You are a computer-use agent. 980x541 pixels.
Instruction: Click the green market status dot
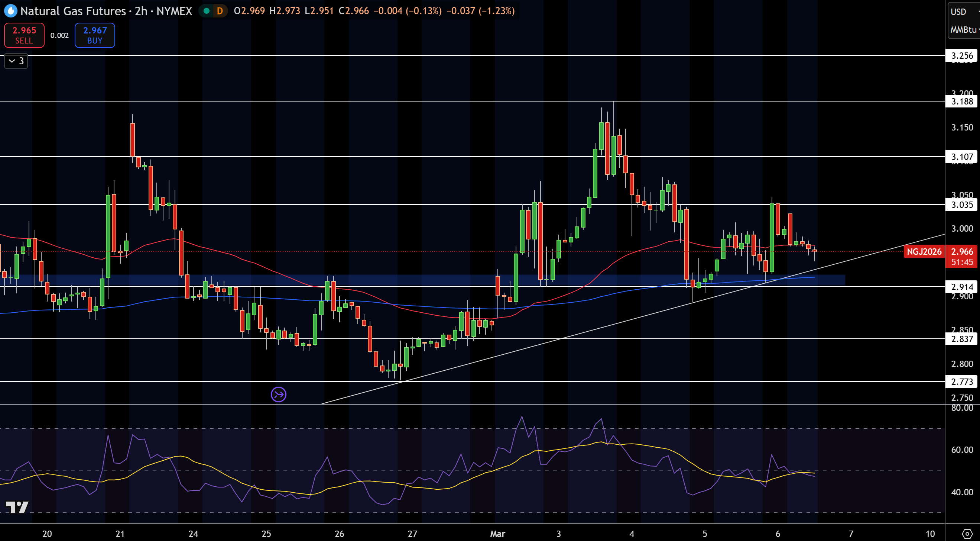(x=207, y=11)
